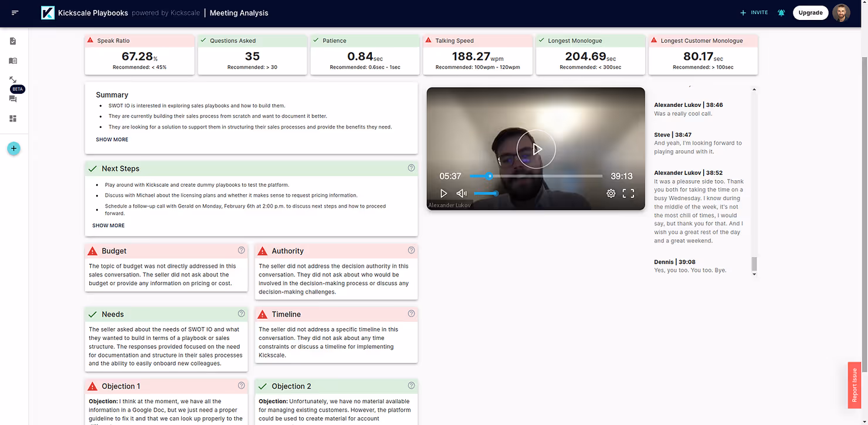Click the Speak Ratio metric card
Image resolution: width=868 pixels, height=425 pixels.
tap(140, 55)
